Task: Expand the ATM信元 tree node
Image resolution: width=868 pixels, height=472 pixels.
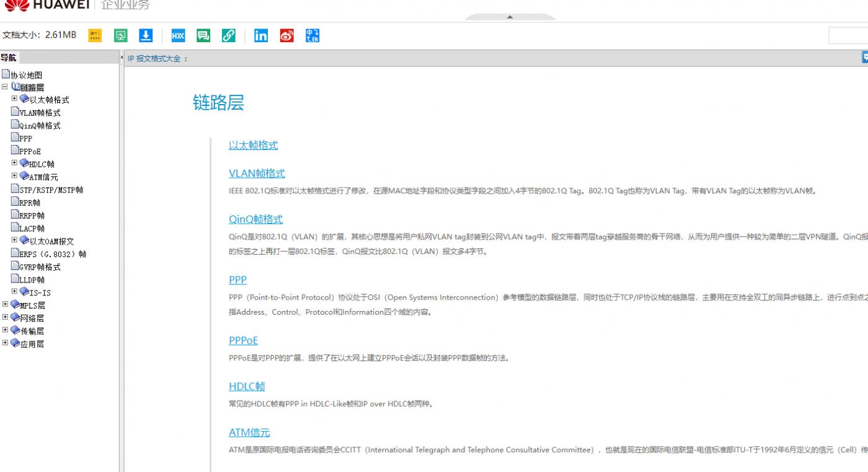Action: 14,176
